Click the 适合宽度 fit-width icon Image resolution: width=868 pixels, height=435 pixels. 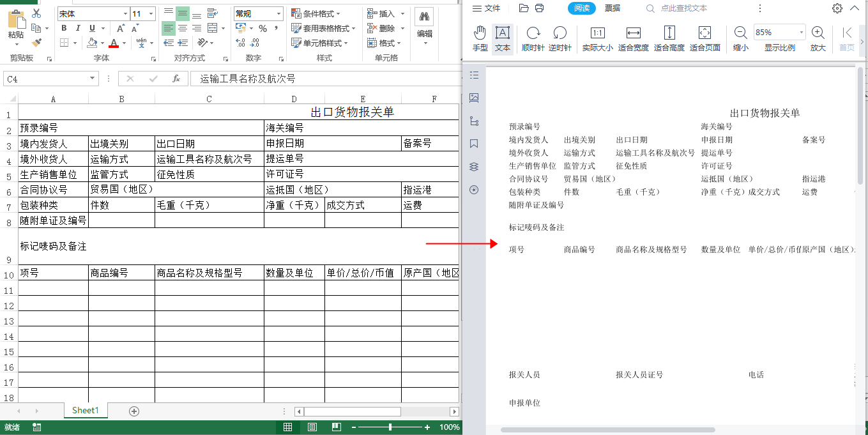pyautogui.click(x=633, y=38)
